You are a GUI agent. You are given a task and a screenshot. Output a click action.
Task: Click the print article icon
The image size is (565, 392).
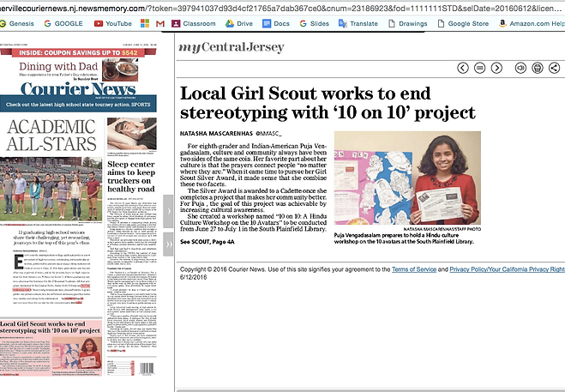coord(538,68)
